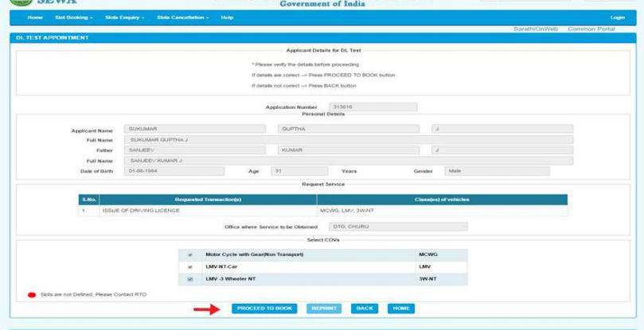Expand the Slots Cancellation menu
The image size is (644, 330).
[x=183, y=17]
